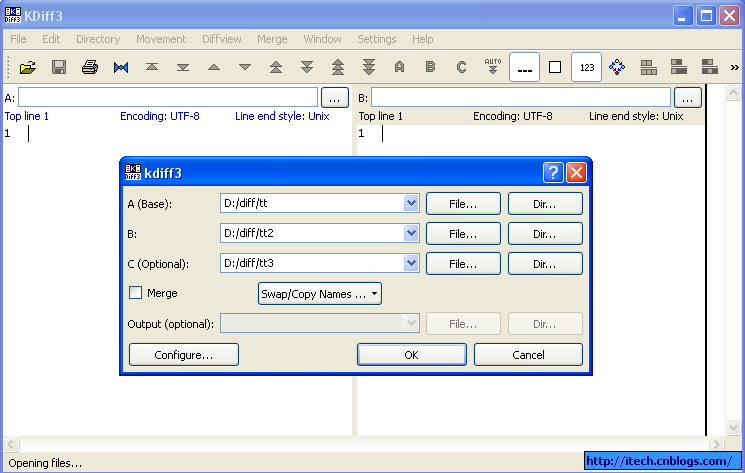Image resolution: width=745 pixels, height=473 pixels.
Task: Click the Open folder toolbar icon
Action: click(28, 67)
